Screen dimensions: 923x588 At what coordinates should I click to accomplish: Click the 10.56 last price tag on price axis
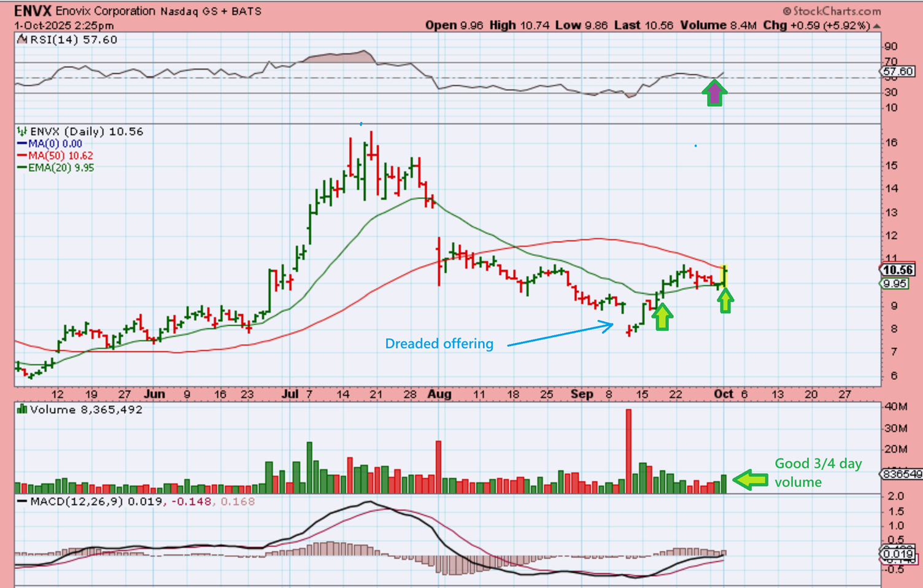897,270
